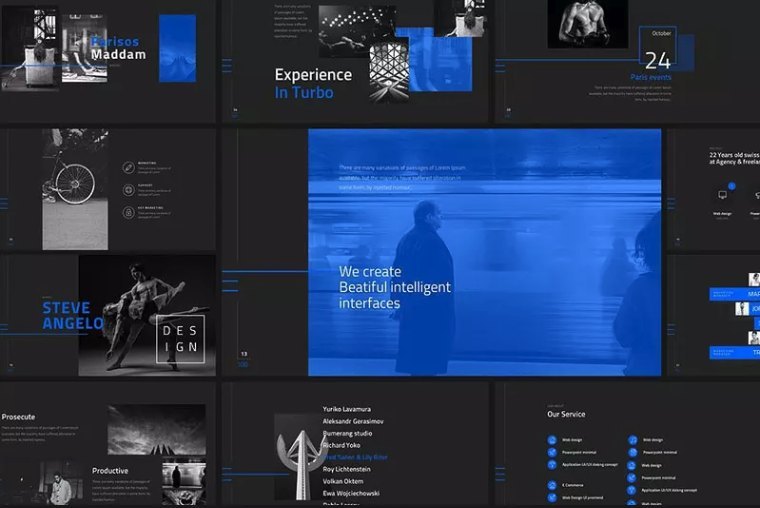Screen dimensions: 760x508
Task: Click the padlock icon beside Key Marketing
Action: (x=128, y=212)
